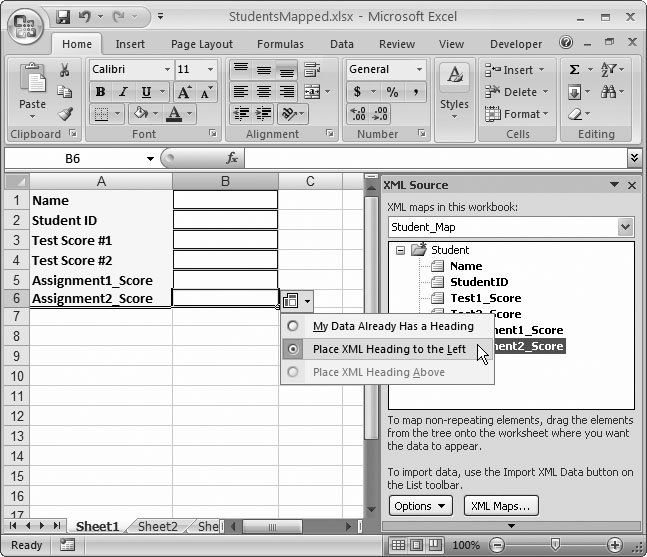The height and width of the screenshot is (557, 647).
Task: Switch to Page Layout view in status bar
Action: click(x=417, y=545)
